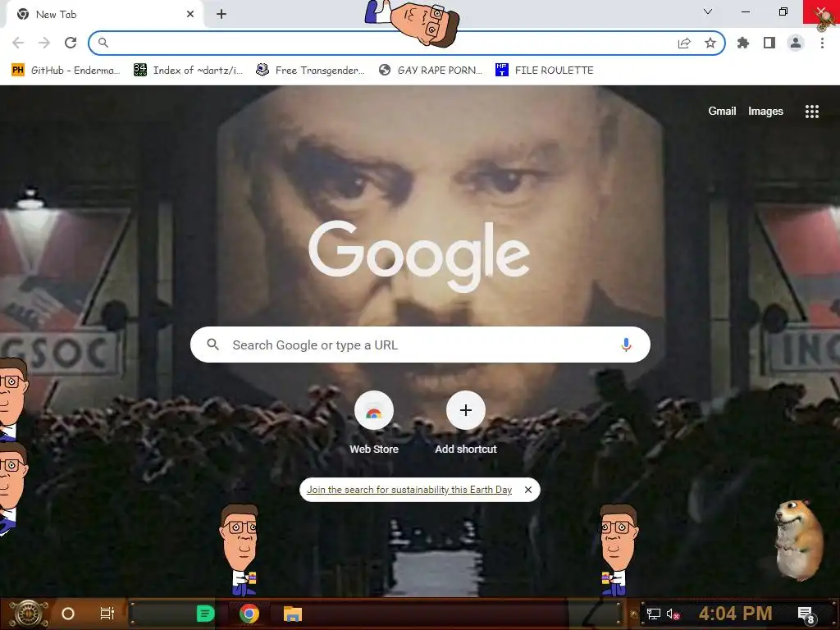The width and height of the screenshot is (840, 630).
Task: Open Task View on the taskbar
Action: tap(107, 614)
